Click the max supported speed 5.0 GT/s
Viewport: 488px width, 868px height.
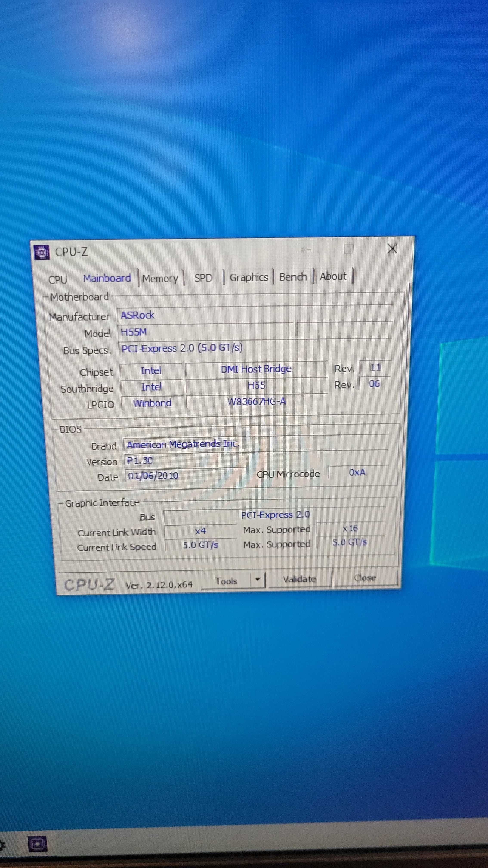point(350,542)
